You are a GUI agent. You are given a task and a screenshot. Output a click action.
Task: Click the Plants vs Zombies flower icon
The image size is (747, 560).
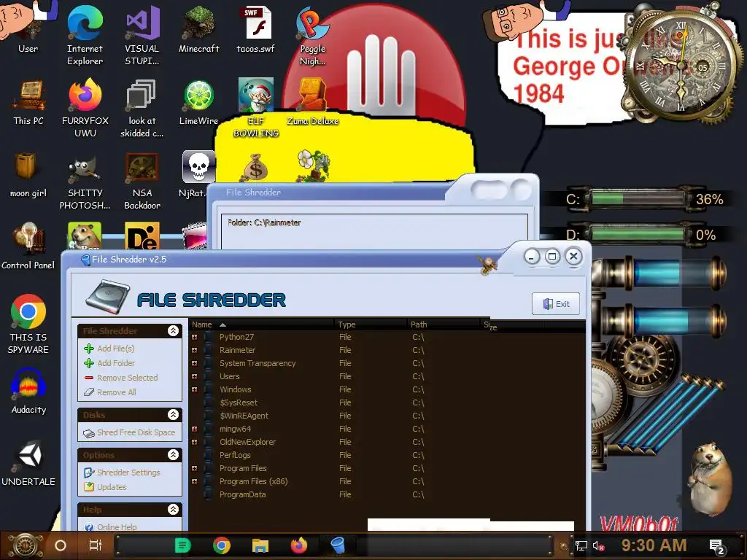313,166
